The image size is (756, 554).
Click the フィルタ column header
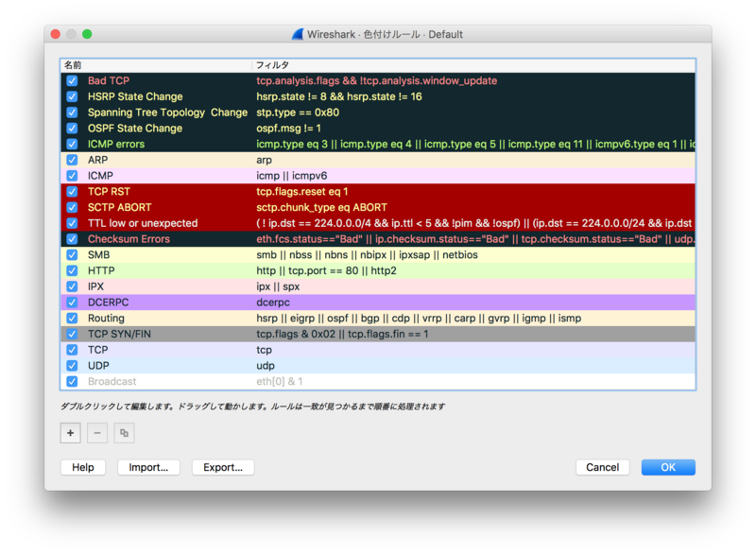(x=473, y=65)
